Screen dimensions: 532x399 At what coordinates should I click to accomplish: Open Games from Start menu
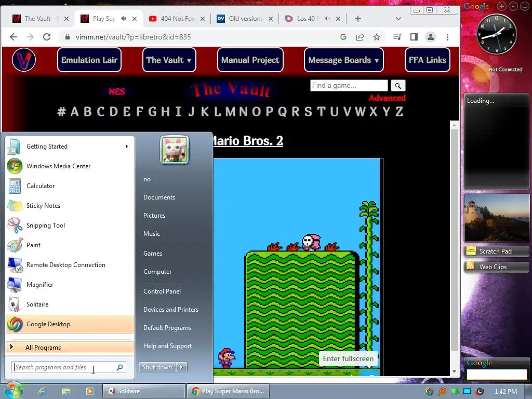pyautogui.click(x=153, y=254)
